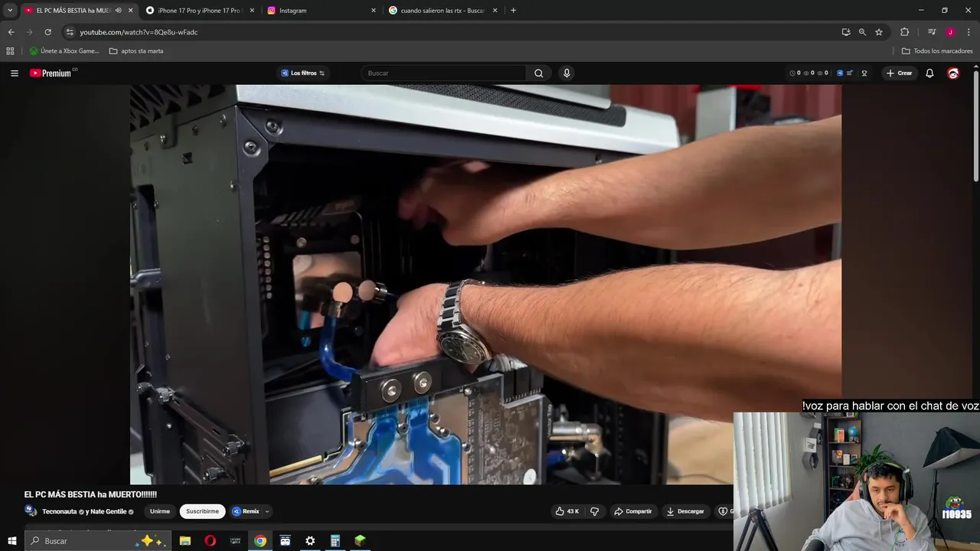This screenshot has width=980, height=551.
Task: Open the Tecnonauta channel avatar
Action: point(31,511)
